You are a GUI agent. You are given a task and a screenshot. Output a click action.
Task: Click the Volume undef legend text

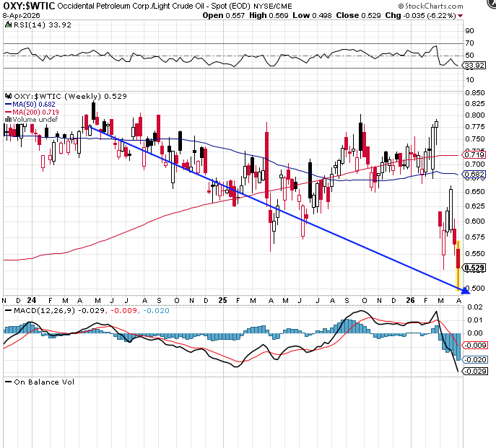point(35,120)
